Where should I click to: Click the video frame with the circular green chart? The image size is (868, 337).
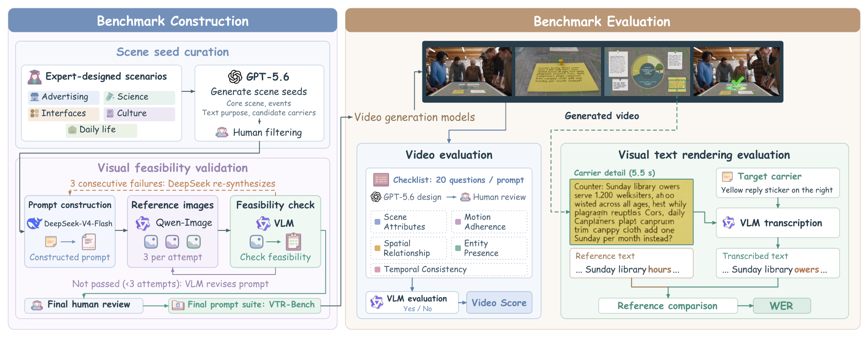(647, 71)
